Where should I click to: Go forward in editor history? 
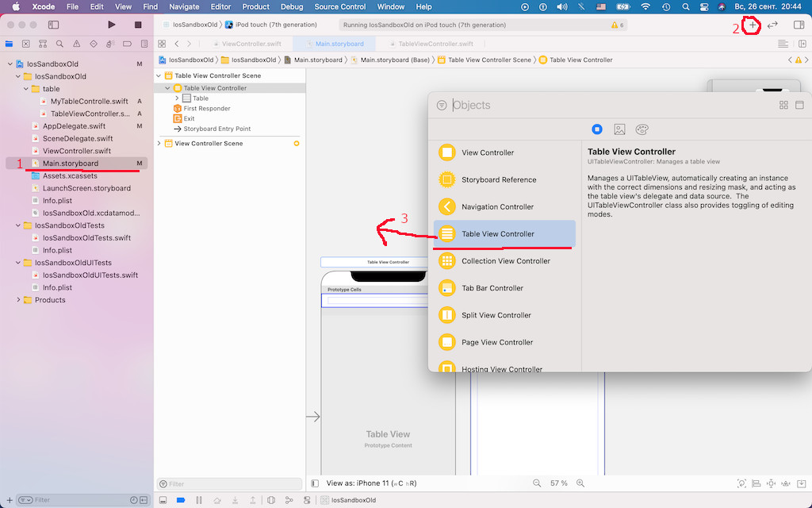(189, 44)
